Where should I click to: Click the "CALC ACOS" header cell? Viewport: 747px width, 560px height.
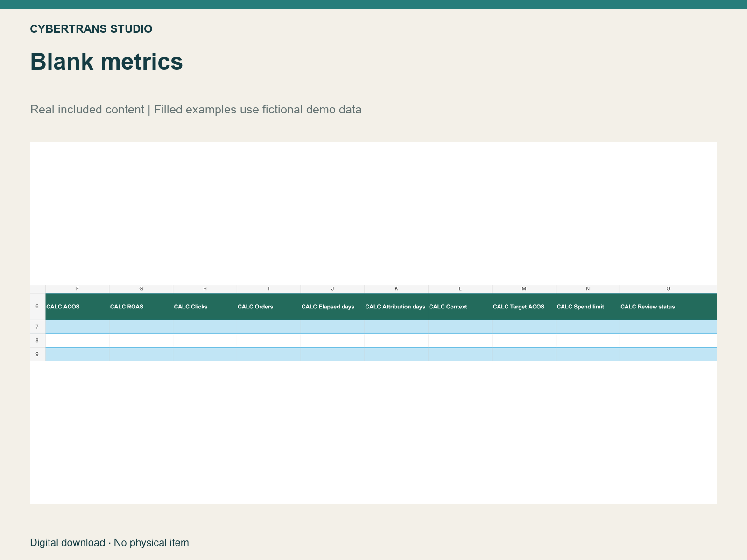click(x=78, y=307)
